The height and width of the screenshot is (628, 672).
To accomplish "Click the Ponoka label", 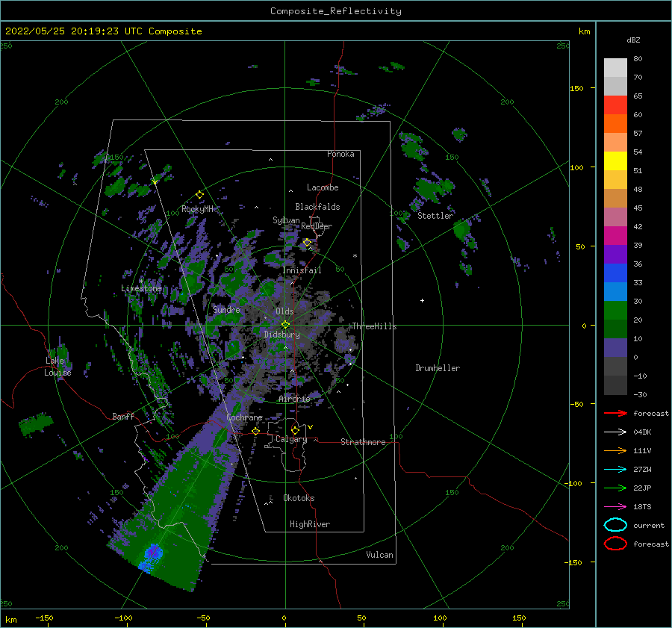I will point(340,154).
